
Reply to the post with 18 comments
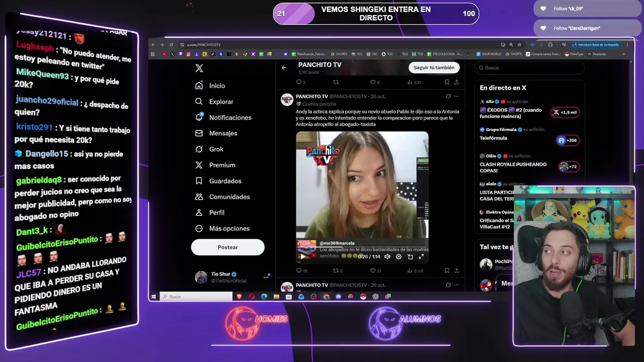point(301,271)
